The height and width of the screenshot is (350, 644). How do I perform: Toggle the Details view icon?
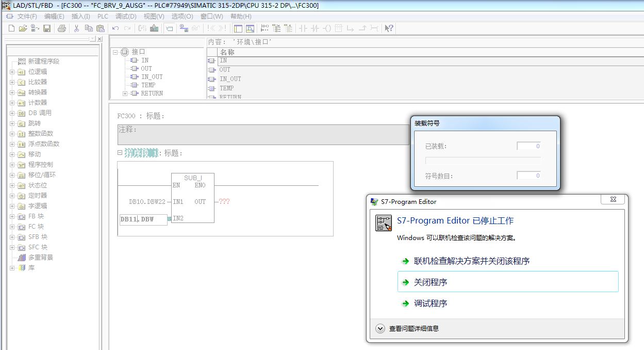(250, 28)
